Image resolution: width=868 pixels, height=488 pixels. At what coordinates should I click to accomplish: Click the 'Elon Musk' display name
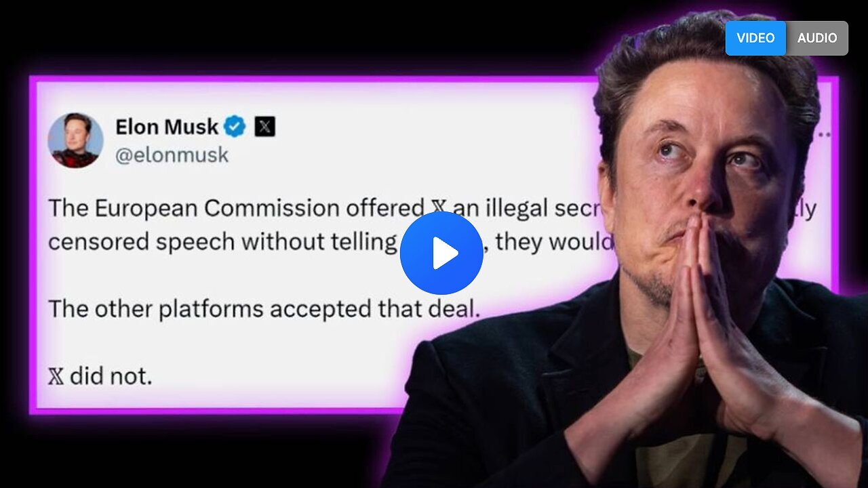pyautogui.click(x=167, y=127)
